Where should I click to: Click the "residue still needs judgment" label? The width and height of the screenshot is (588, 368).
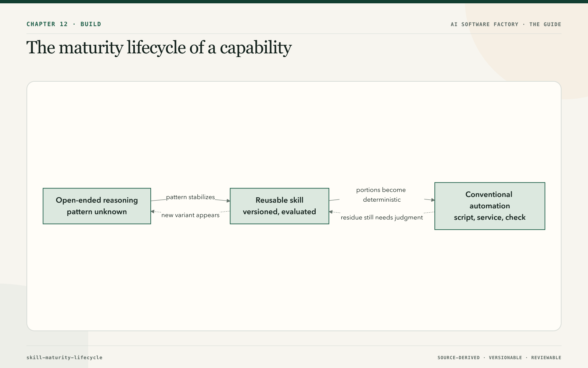point(382,217)
